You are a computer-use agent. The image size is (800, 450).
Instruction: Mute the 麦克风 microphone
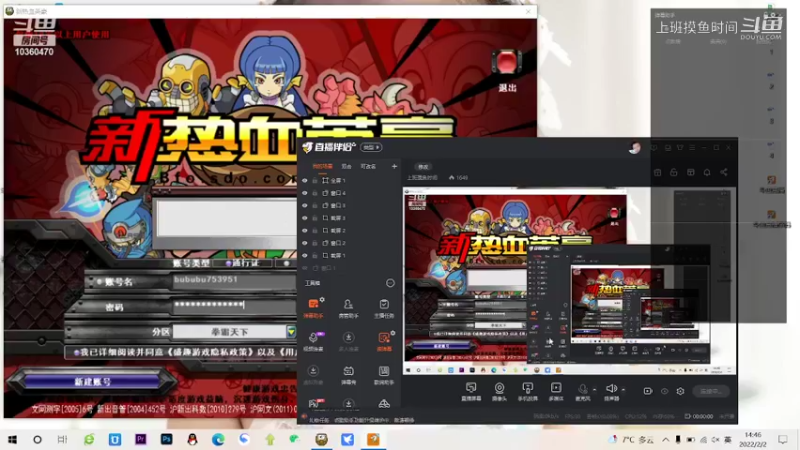tap(583, 390)
